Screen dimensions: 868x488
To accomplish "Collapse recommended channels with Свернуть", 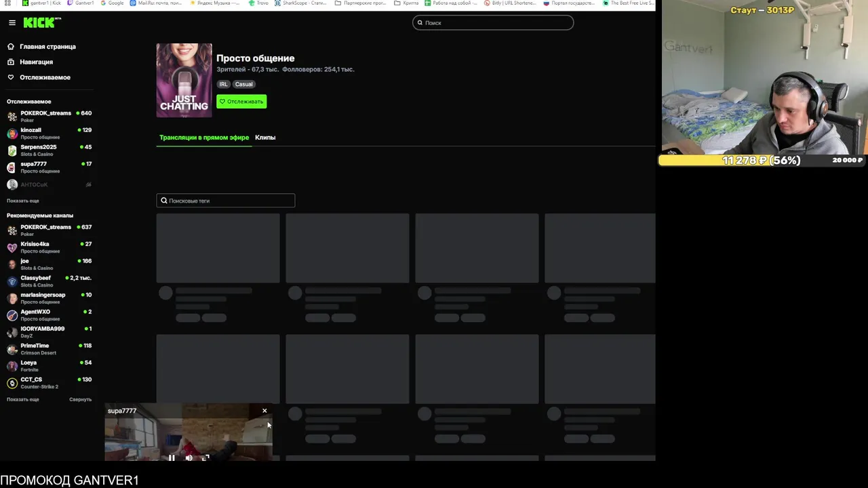I will 80,399.
